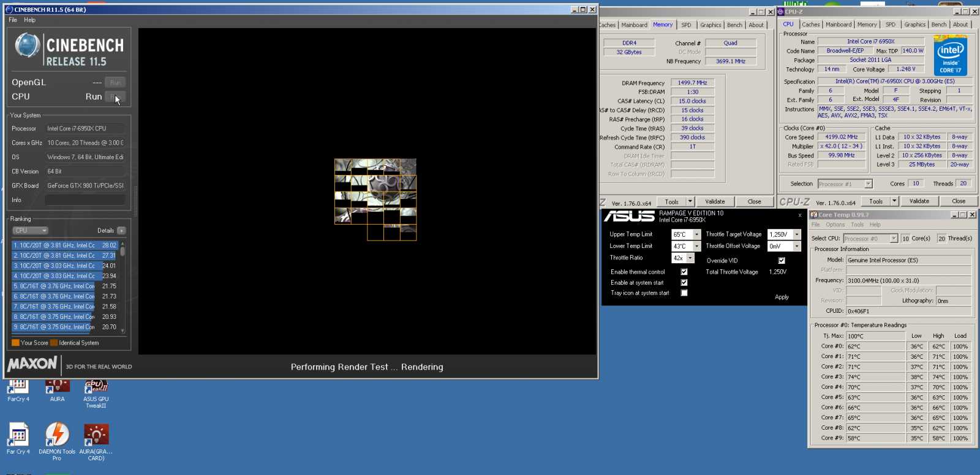Open Tools dropdown arrow in right CPU-Z window
Viewport: 980px width, 475px height.
pyautogui.click(x=894, y=201)
